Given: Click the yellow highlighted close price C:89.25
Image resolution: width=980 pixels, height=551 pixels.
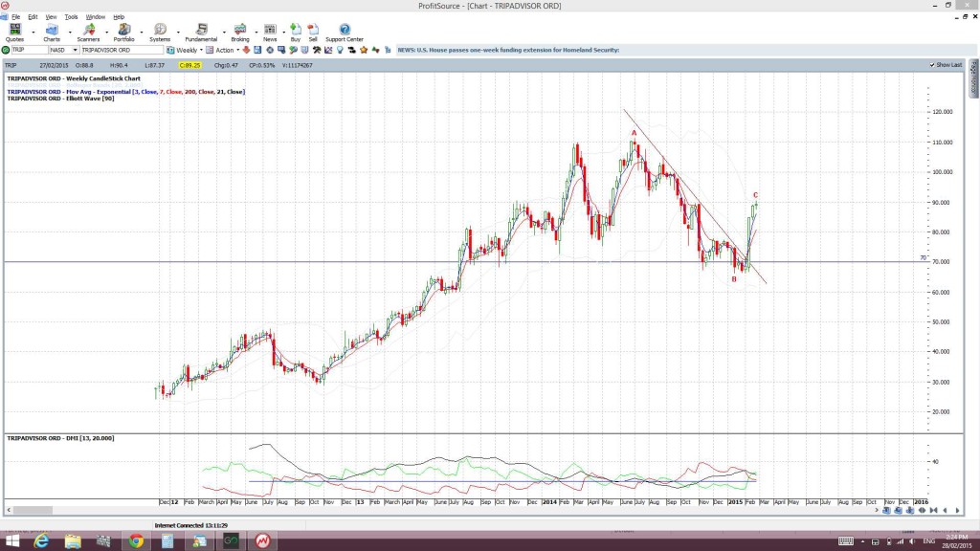Looking at the screenshot, I should pos(189,65).
